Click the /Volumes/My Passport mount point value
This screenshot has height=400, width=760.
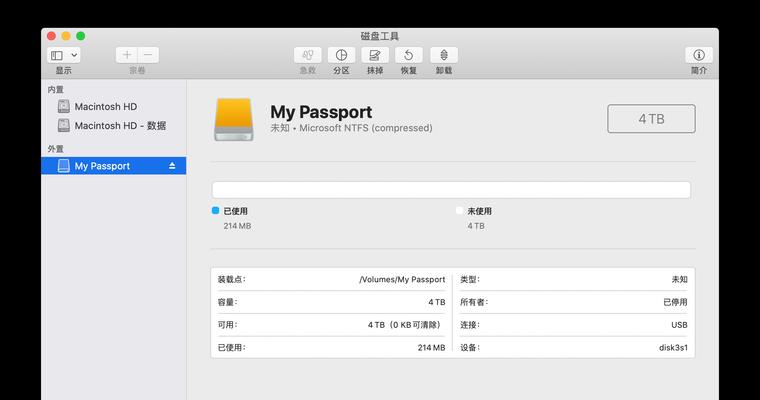[x=402, y=279]
